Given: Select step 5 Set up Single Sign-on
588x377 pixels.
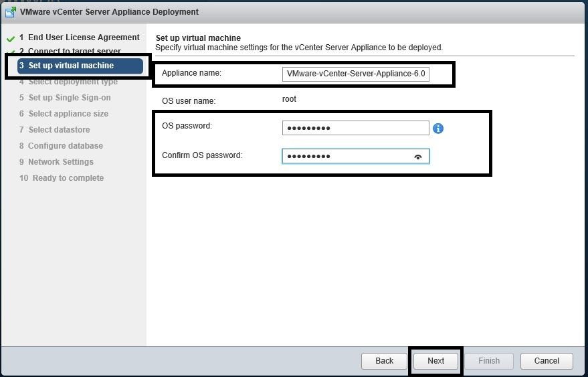Looking at the screenshot, I should coord(69,98).
